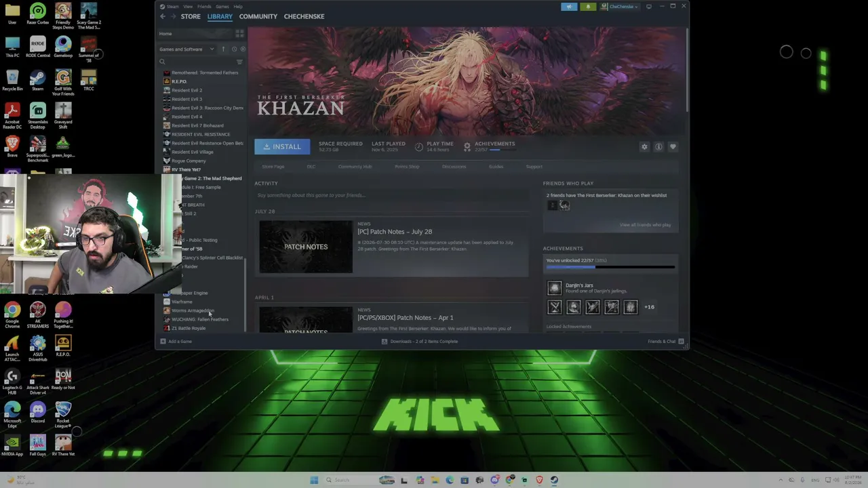Add Khazan to favorites with the heart
The image size is (868, 488).
673,146
